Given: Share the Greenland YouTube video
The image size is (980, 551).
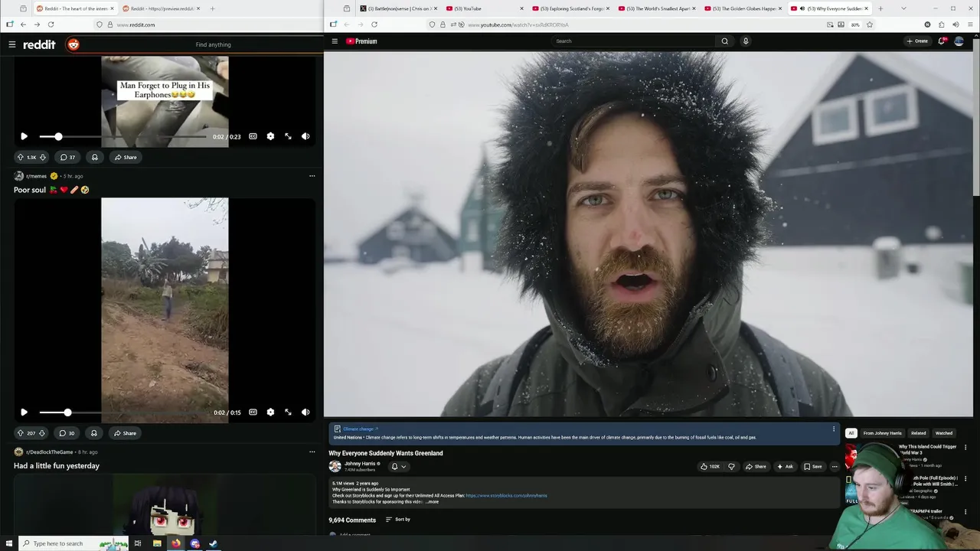Looking at the screenshot, I should 755,466.
